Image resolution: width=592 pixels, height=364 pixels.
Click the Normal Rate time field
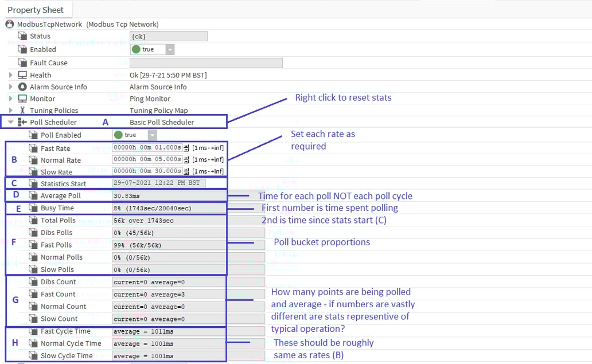pos(147,161)
